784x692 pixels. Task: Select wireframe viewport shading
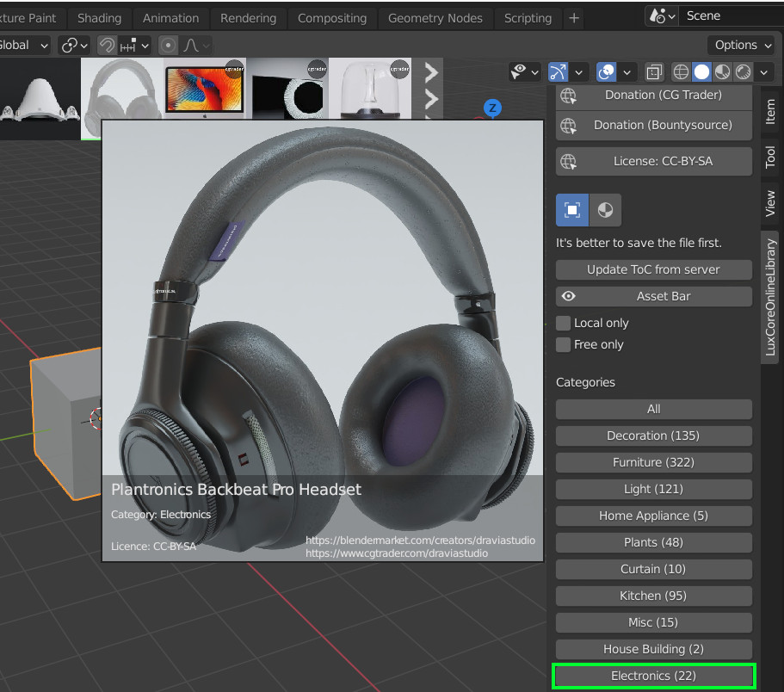tap(682, 72)
